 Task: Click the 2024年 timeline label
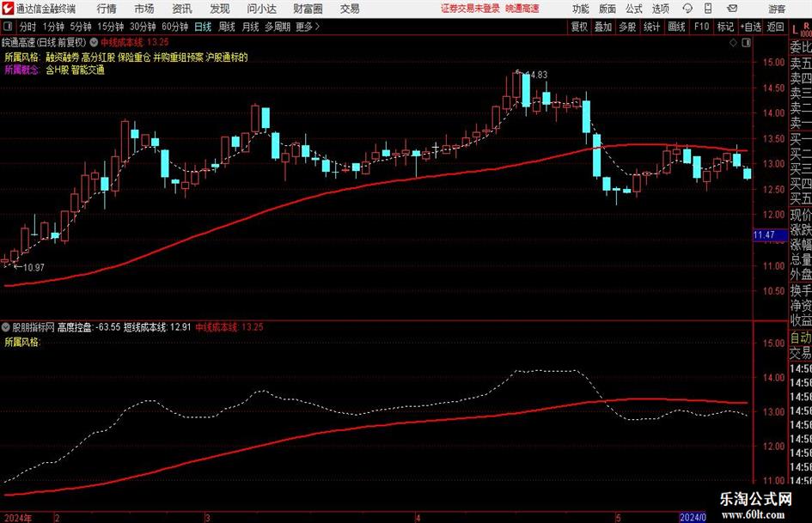point(18,517)
